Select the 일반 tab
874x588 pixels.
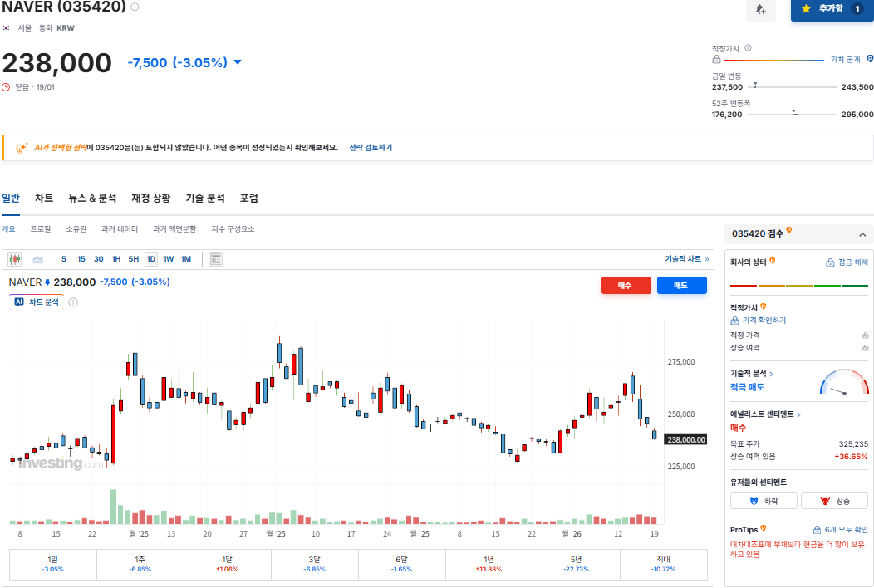pyautogui.click(x=11, y=198)
